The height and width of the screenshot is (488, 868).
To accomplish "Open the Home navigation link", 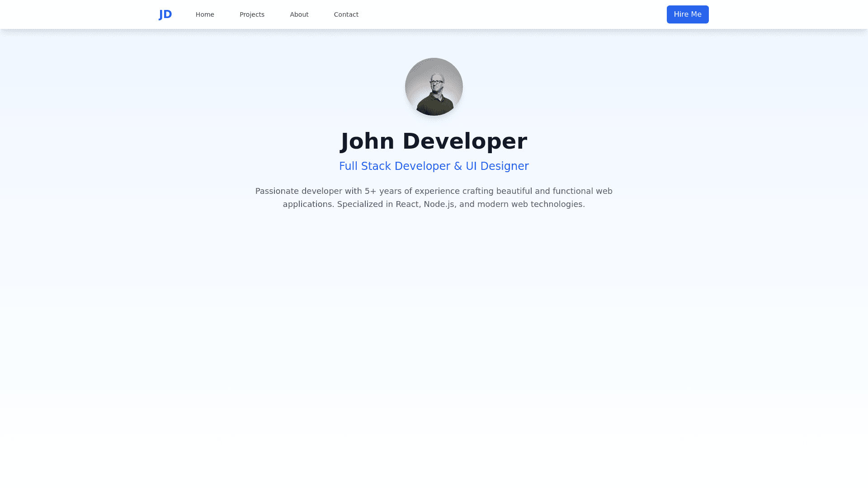I will tap(205, 14).
